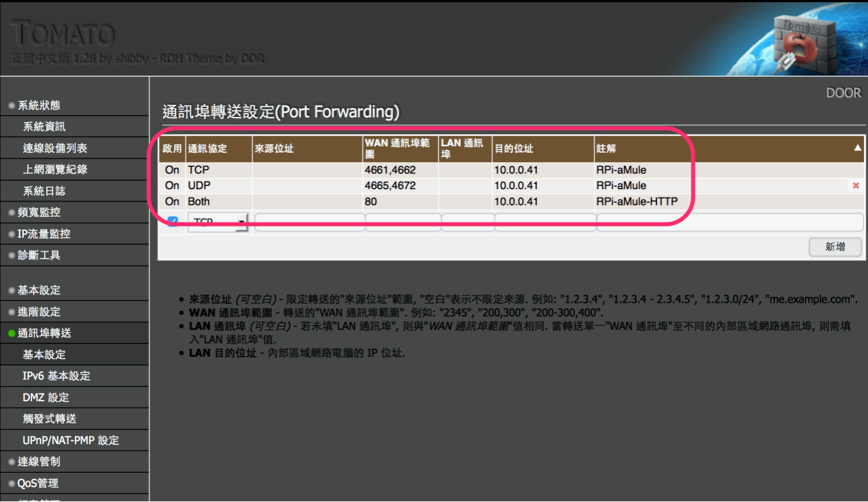Viewport: 868px width, 502px height.
Task: Click the 新增 button
Action: [835, 247]
